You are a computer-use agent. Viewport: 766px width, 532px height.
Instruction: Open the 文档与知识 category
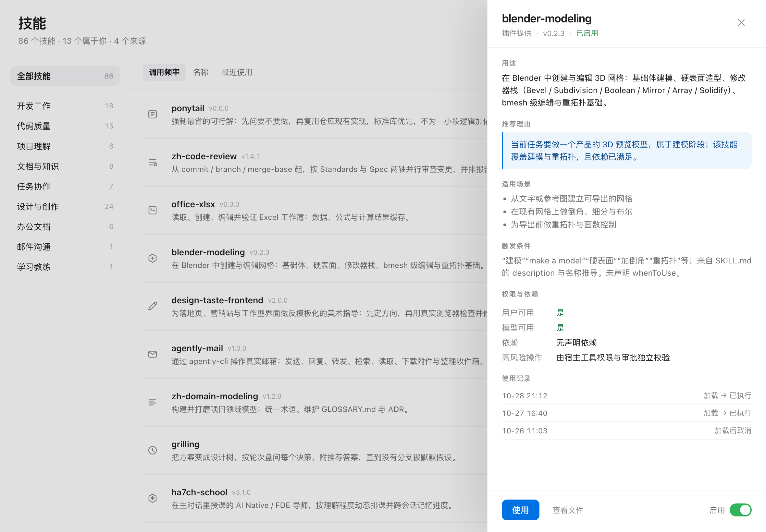pos(65,166)
